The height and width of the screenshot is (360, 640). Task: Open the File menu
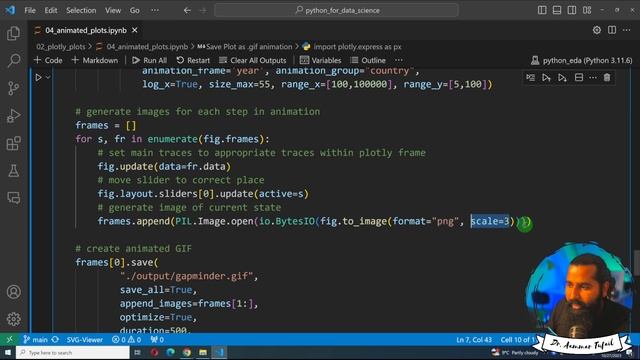pyautogui.click(x=30, y=10)
